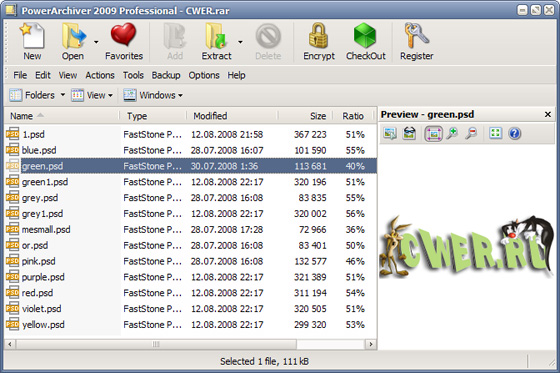The width and height of the screenshot is (560, 373).
Task: Click the Add toolbar icon
Action: pyautogui.click(x=175, y=36)
